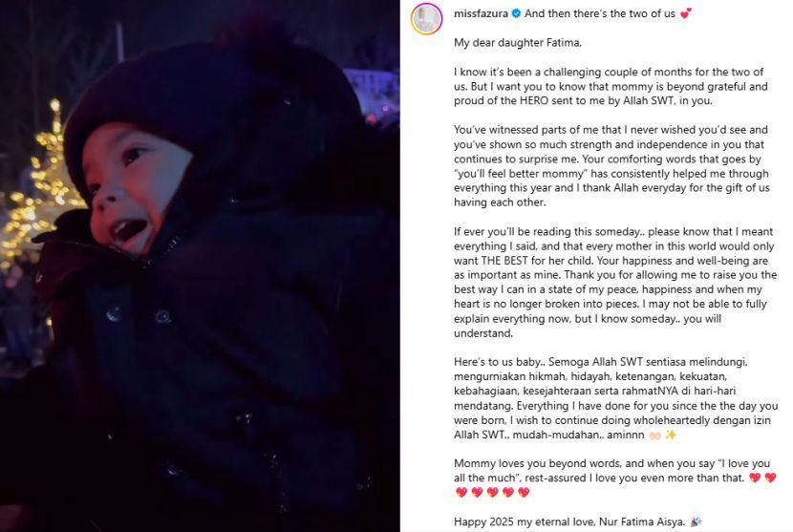This screenshot has height=532, width=793.
Task: Click the sparkles emoji after 'aminnn'
Action: 671,435
